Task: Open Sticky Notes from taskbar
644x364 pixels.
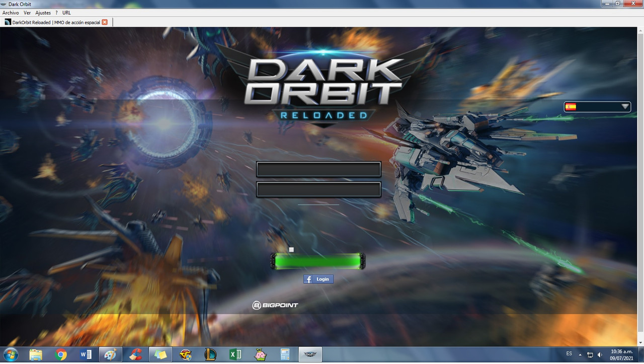Action: click(x=160, y=354)
